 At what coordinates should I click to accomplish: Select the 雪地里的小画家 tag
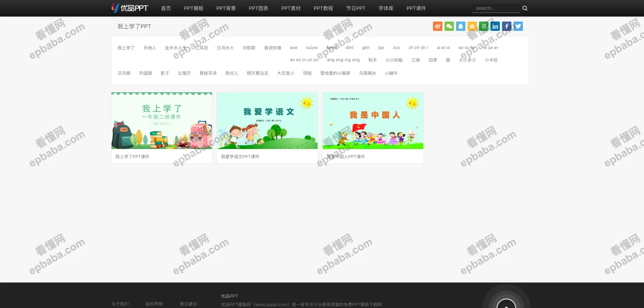tap(335, 73)
